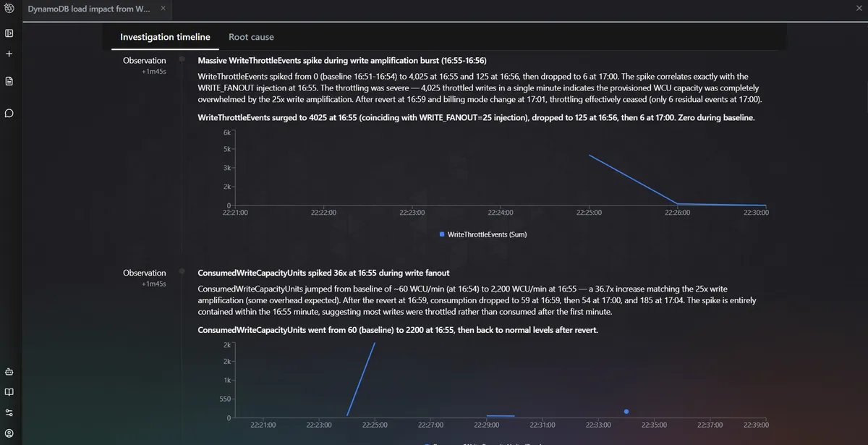Close the DynamoDB load impact tab
The width and height of the screenshot is (868, 445).
point(163,8)
